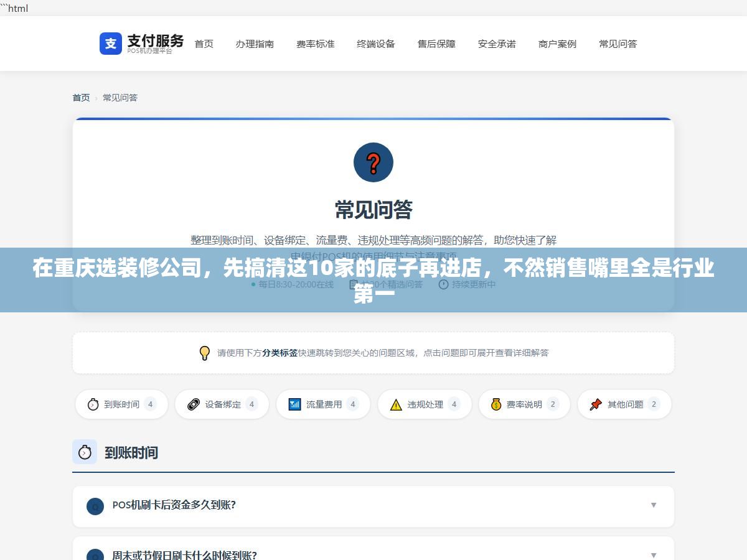Click 分类标签 bold text in the tip
This screenshot has width=747, height=560.
pyautogui.click(x=280, y=353)
